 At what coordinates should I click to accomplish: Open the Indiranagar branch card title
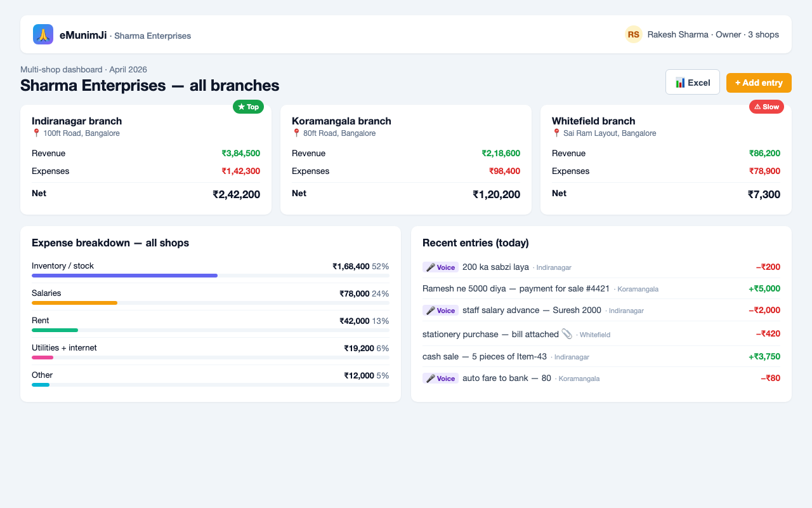point(77,121)
